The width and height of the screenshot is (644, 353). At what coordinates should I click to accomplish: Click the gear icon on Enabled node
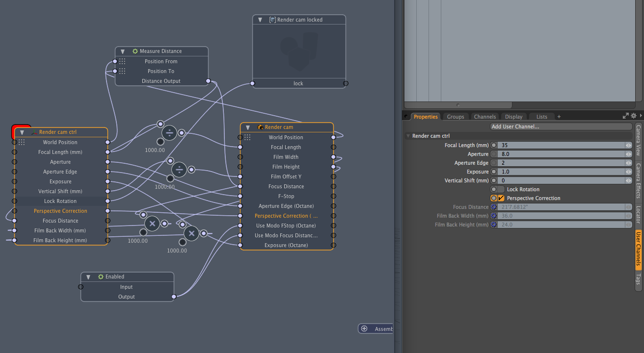click(101, 277)
